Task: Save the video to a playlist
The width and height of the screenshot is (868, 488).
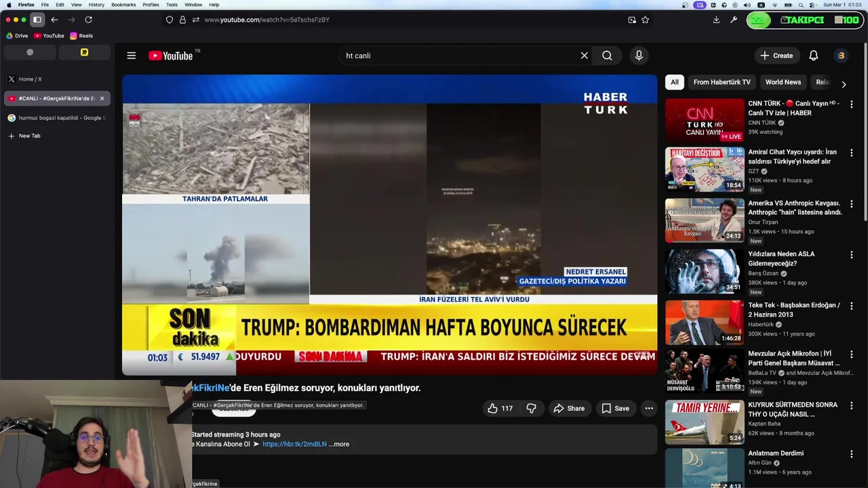Action: 616,408
